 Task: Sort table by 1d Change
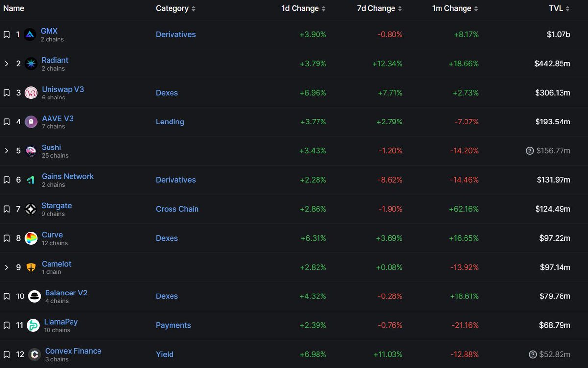tap(304, 8)
